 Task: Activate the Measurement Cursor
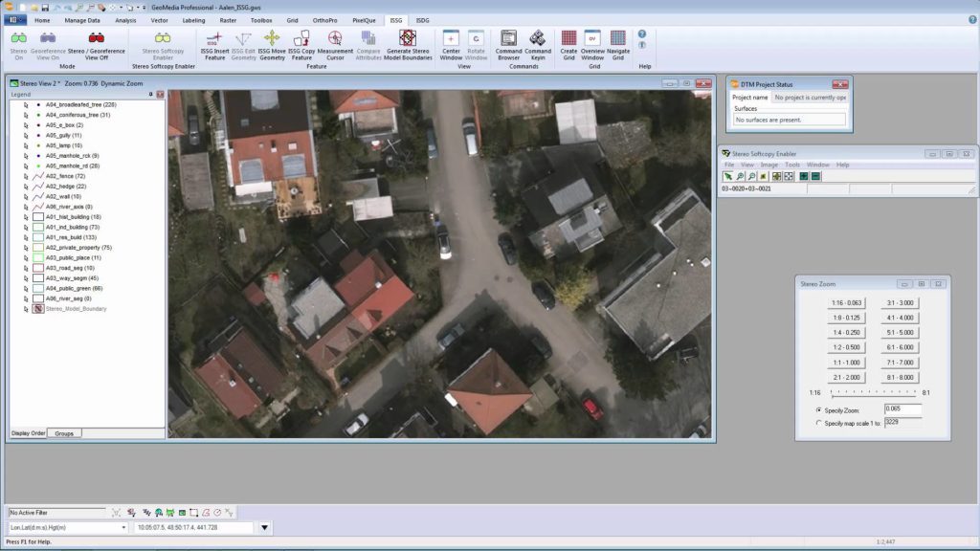coord(334,43)
